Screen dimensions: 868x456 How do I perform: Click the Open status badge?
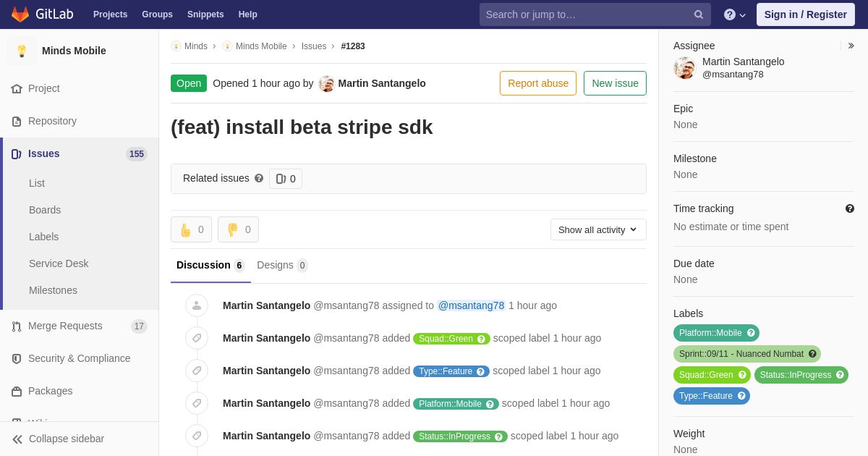click(x=189, y=83)
